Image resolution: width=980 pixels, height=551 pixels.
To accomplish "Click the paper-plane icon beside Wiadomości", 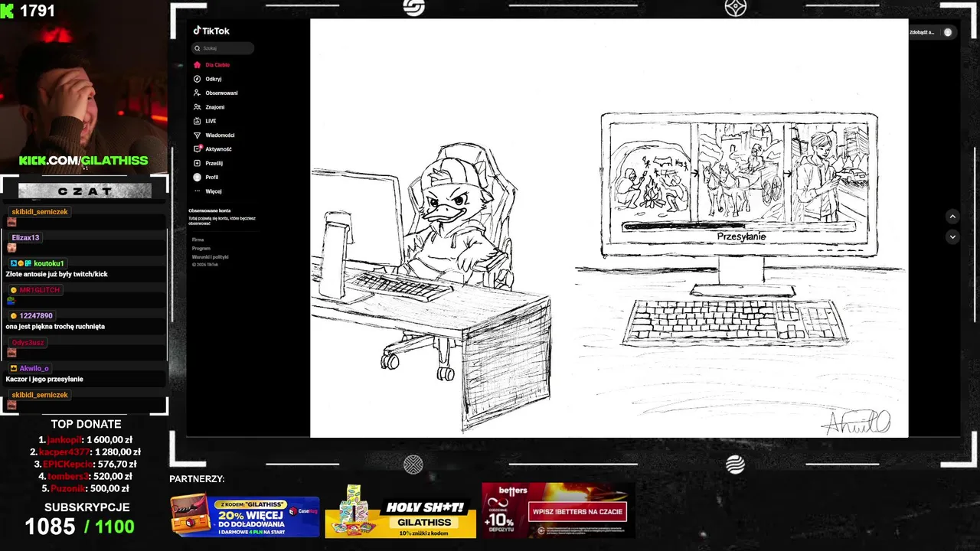I will [x=197, y=135].
